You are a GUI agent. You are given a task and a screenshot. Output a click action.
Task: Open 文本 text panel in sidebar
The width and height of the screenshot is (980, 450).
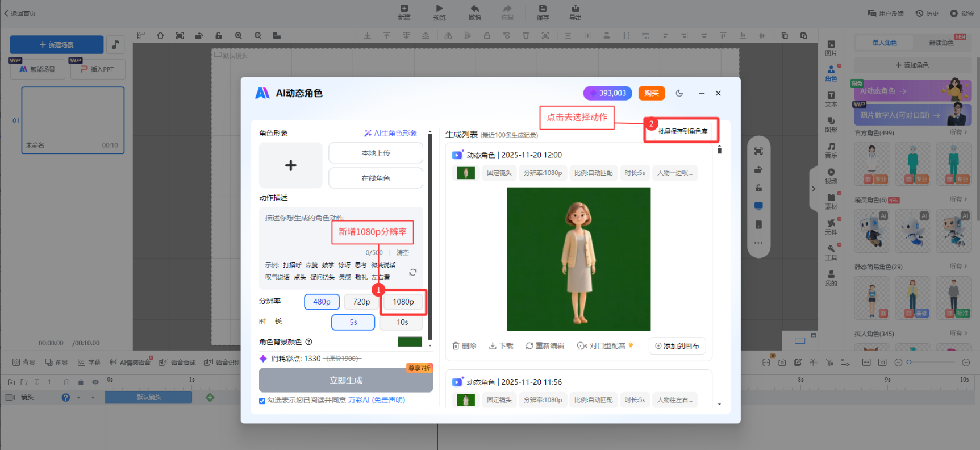[831, 99]
